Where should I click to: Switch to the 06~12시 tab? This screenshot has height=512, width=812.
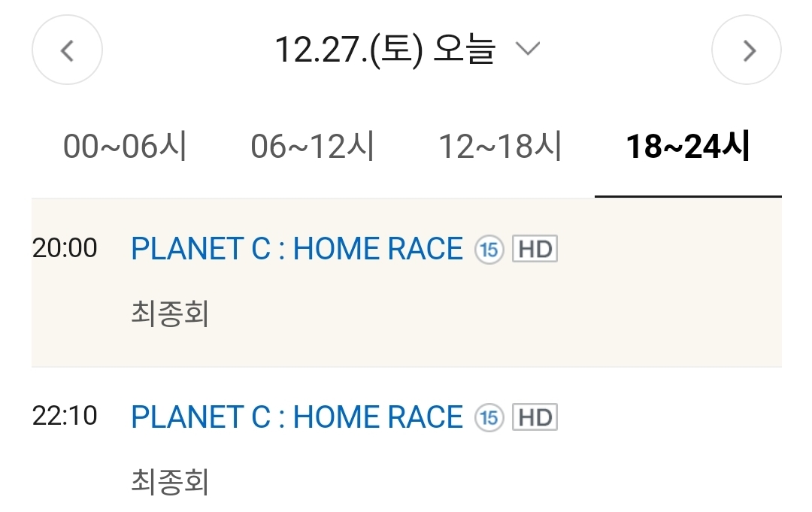(x=312, y=147)
